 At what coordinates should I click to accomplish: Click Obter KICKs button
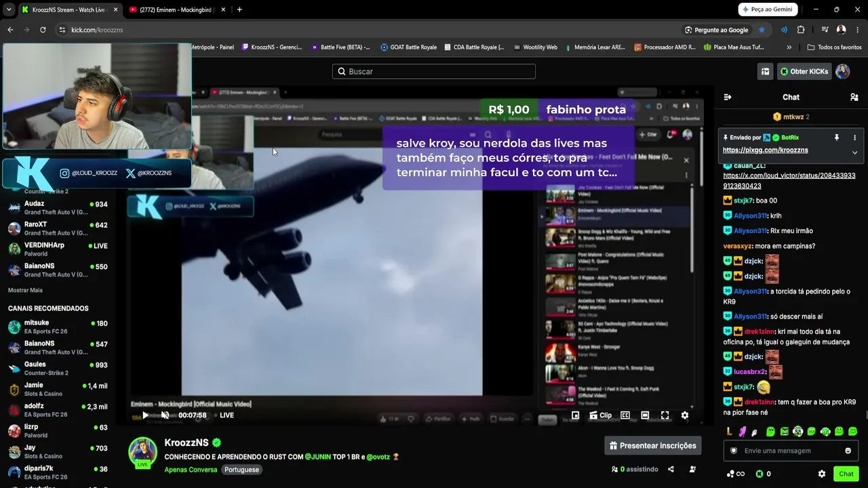coord(804,71)
